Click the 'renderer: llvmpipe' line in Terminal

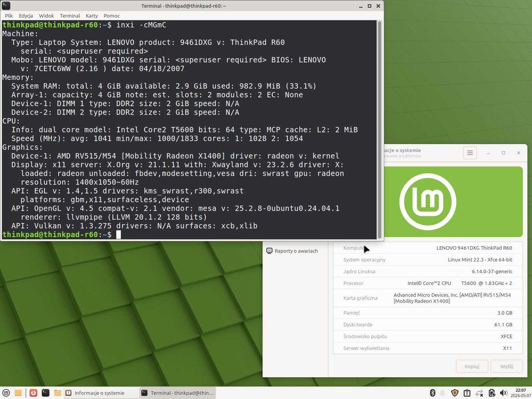[113, 217]
